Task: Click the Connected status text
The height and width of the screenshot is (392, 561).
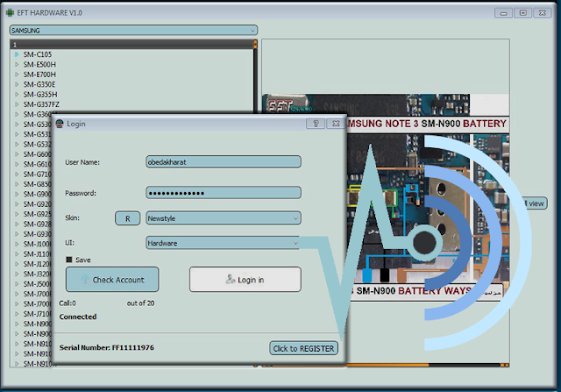Action: pos(78,317)
